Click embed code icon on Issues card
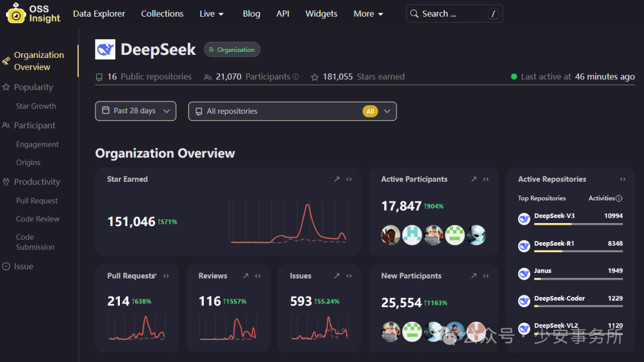 click(349, 276)
